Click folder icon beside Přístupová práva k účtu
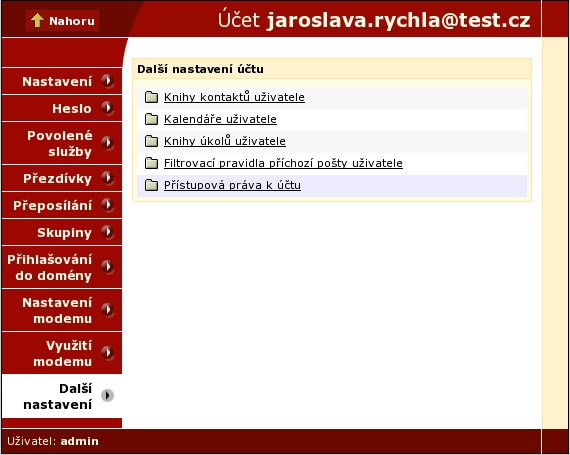The image size is (570, 455). click(x=151, y=185)
